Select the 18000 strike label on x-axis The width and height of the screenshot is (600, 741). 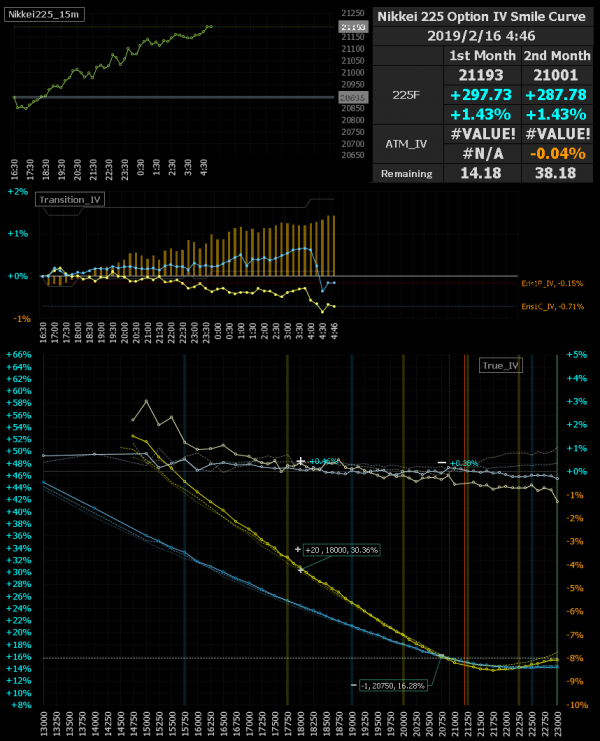click(300, 723)
